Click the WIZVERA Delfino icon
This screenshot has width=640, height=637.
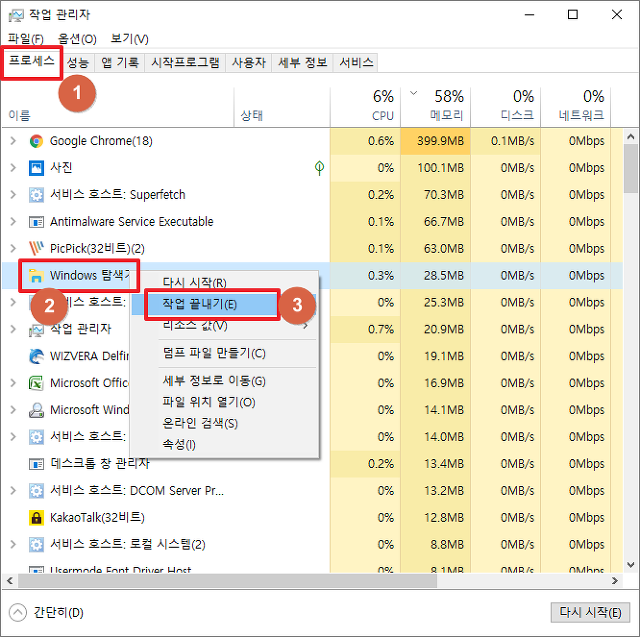(x=36, y=356)
